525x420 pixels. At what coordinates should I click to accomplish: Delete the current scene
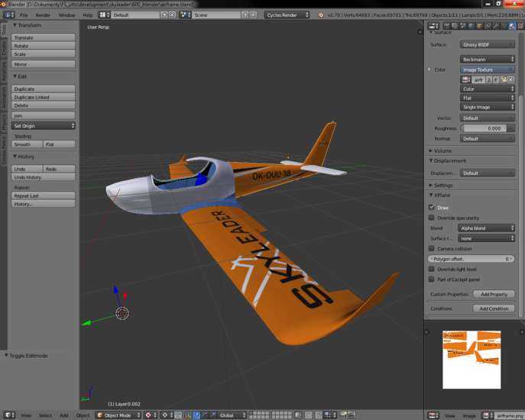coord(253,15)
